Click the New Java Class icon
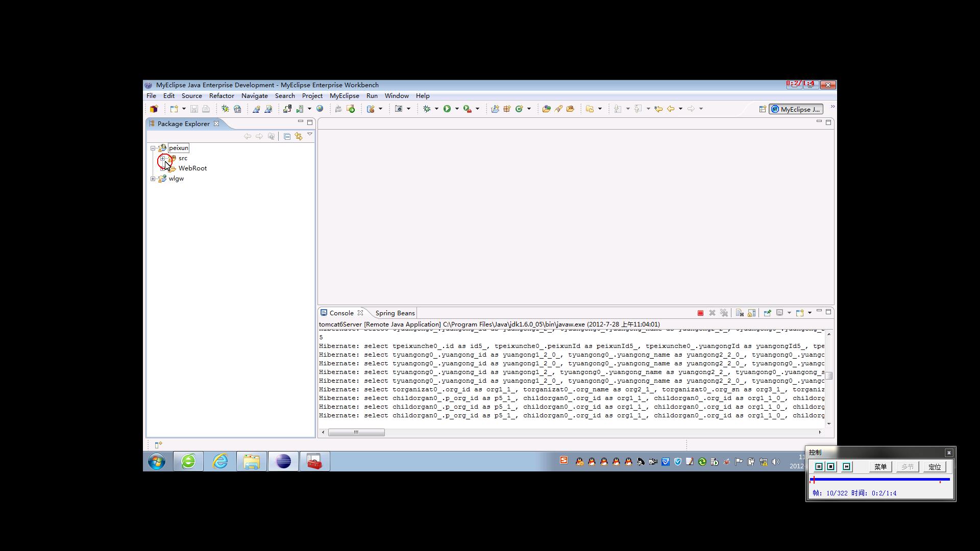The width and height of the screenshot is (980, 551). pyautogui.click(x=519, y=109)
